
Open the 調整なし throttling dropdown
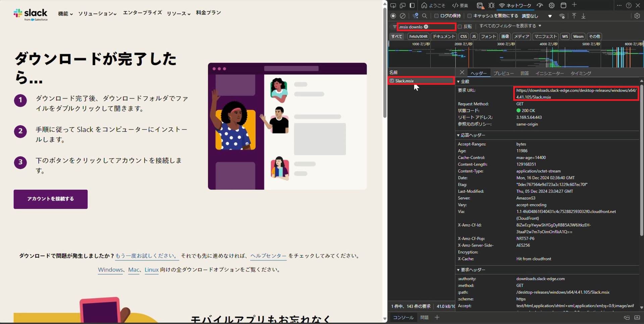click(537, 16)
